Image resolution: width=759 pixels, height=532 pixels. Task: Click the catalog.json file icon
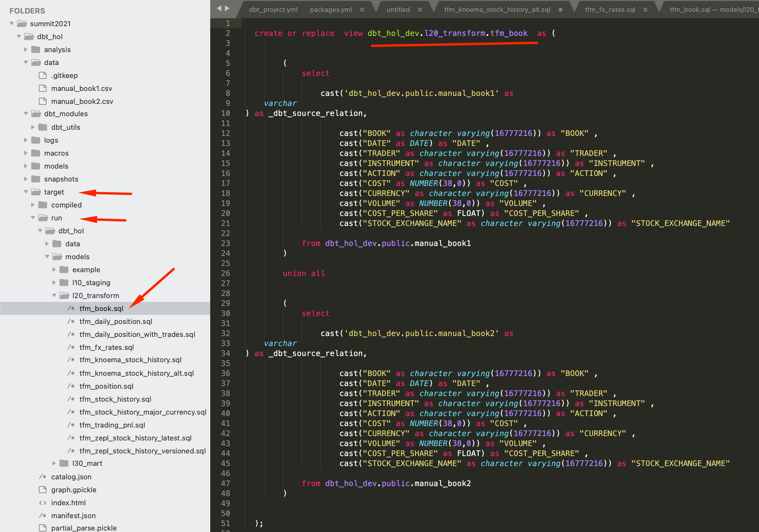43,477
